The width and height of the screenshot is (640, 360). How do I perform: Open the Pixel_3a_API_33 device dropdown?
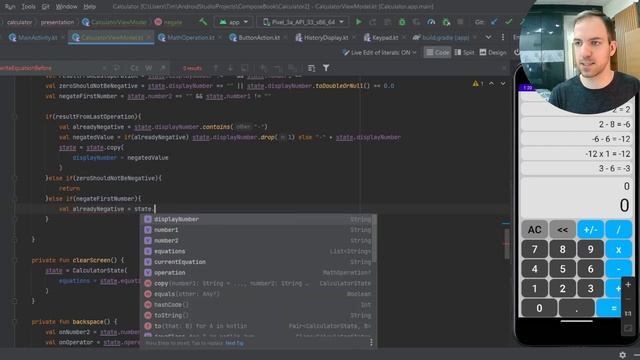(x=303, y=22)
